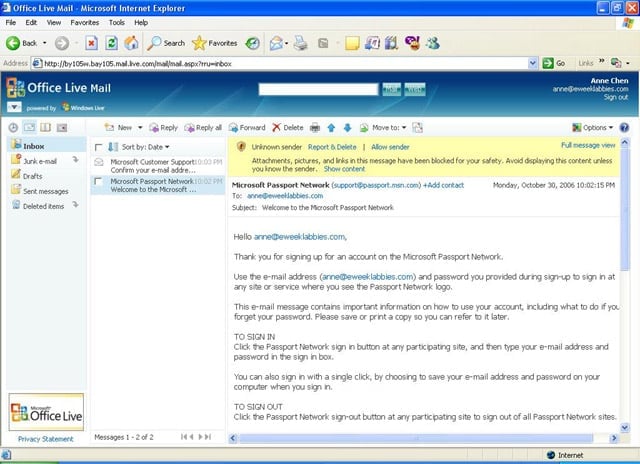Click the clock icon above the folder list
The width and height of the screenshot is (640, 464).
(13, 128)
